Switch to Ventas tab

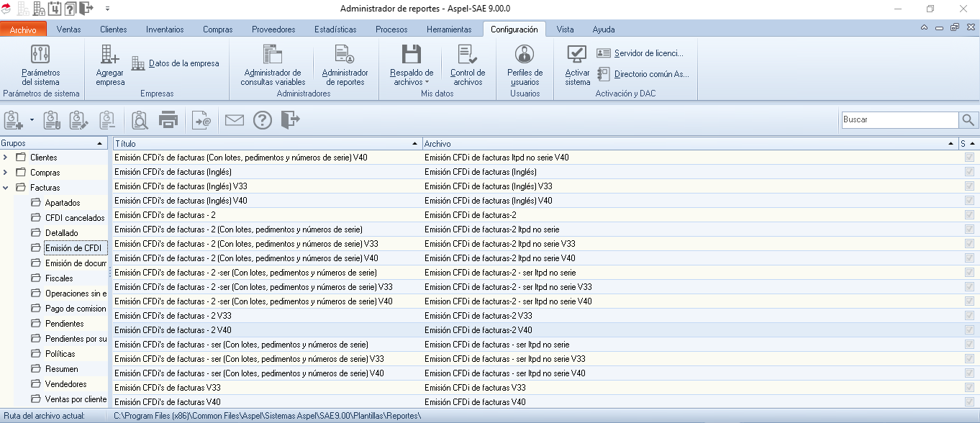tap(68, 29)
